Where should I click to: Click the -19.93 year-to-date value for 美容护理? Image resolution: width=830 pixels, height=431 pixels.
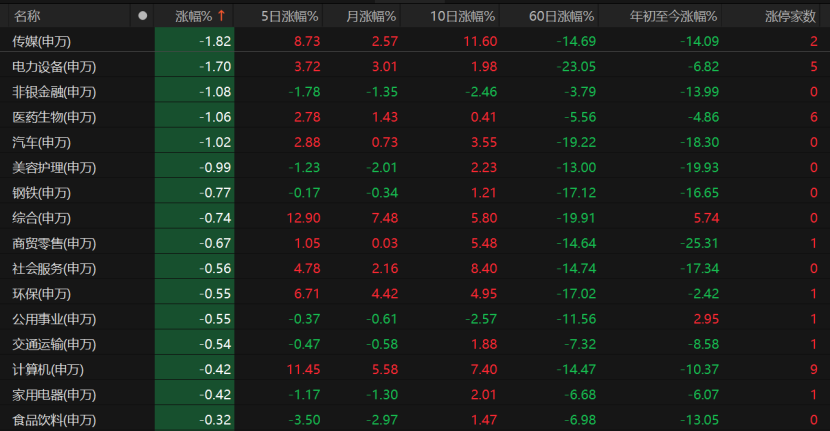coord(699,167)
